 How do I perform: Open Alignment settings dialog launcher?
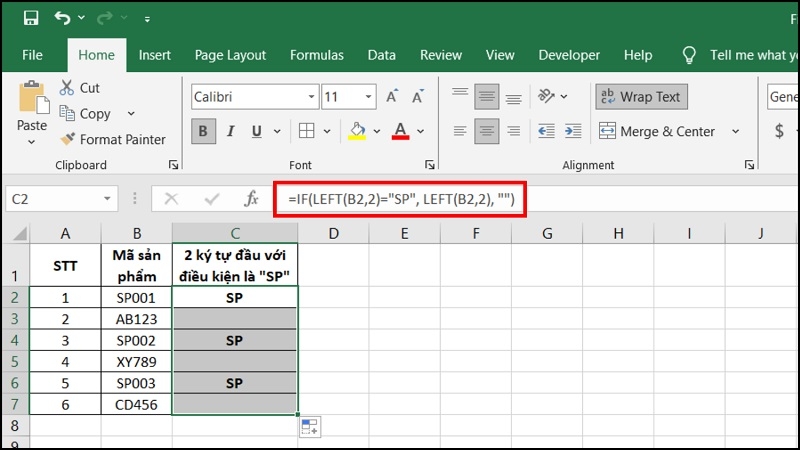click(749, 165)
